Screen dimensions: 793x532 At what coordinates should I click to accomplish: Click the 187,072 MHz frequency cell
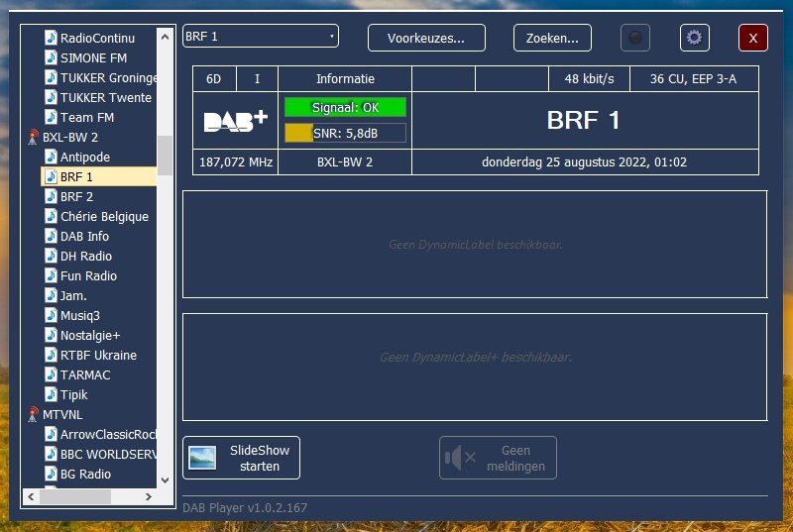coord(236,162)
